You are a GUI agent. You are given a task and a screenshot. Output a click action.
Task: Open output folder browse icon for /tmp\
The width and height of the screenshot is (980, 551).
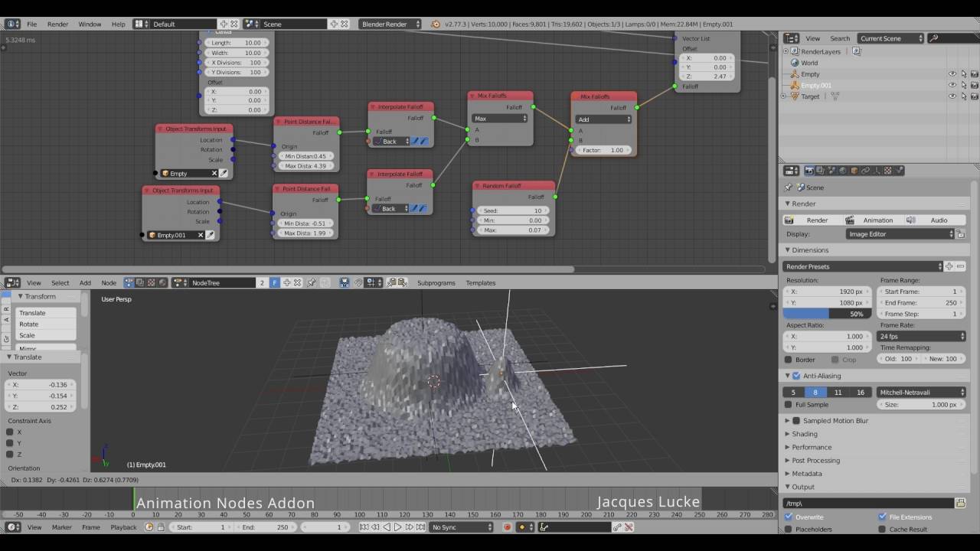tap(960, 503)
